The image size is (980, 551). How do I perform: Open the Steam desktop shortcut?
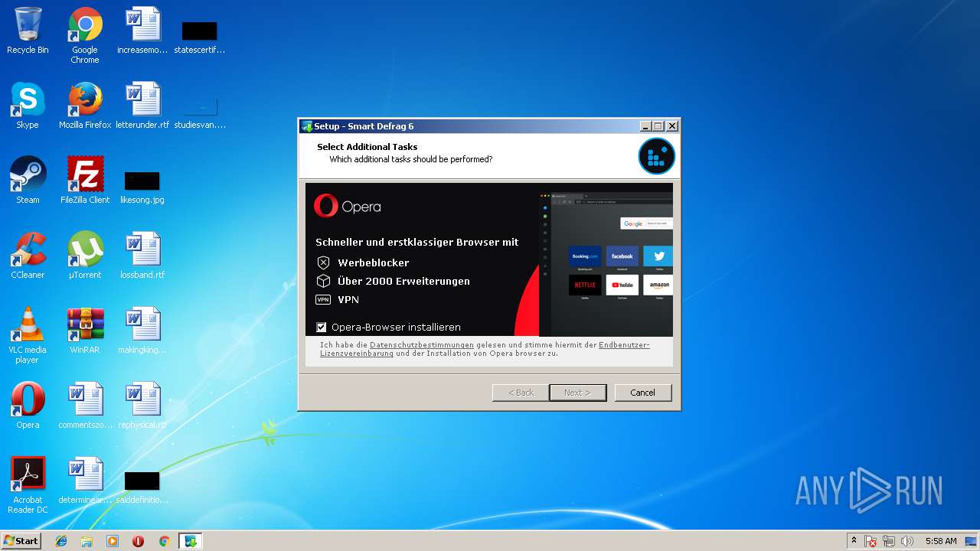tap(28, 181)
